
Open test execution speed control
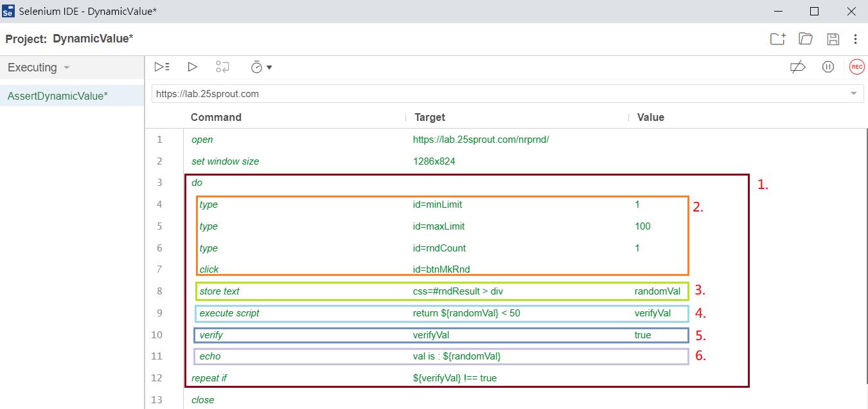(x=261, y=67)
